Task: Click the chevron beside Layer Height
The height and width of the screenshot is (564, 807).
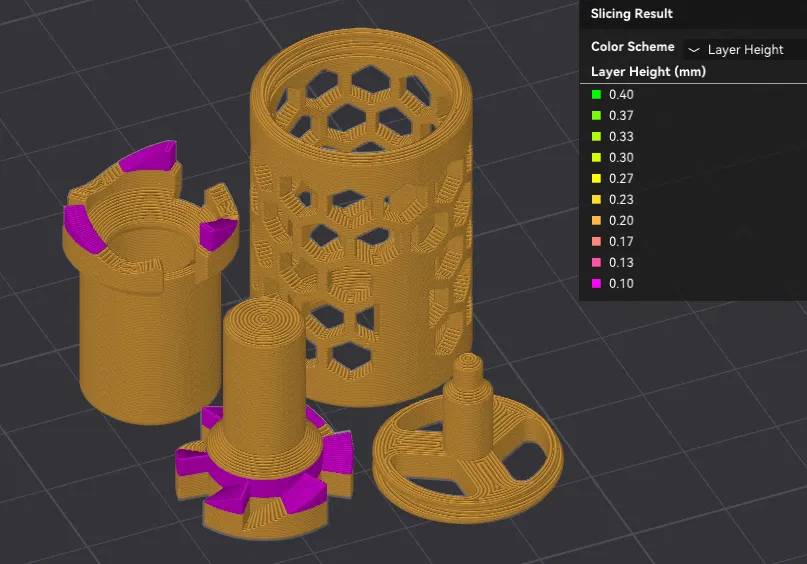Action: (694, 50)
